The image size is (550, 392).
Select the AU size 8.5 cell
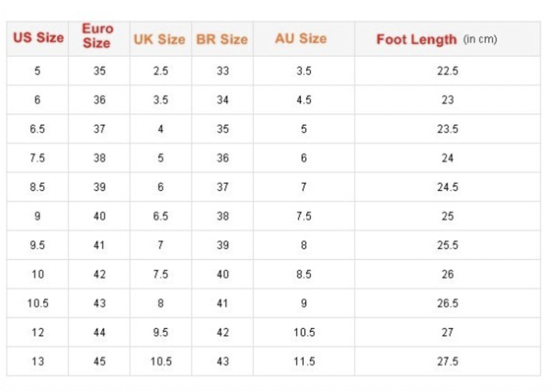304,274
